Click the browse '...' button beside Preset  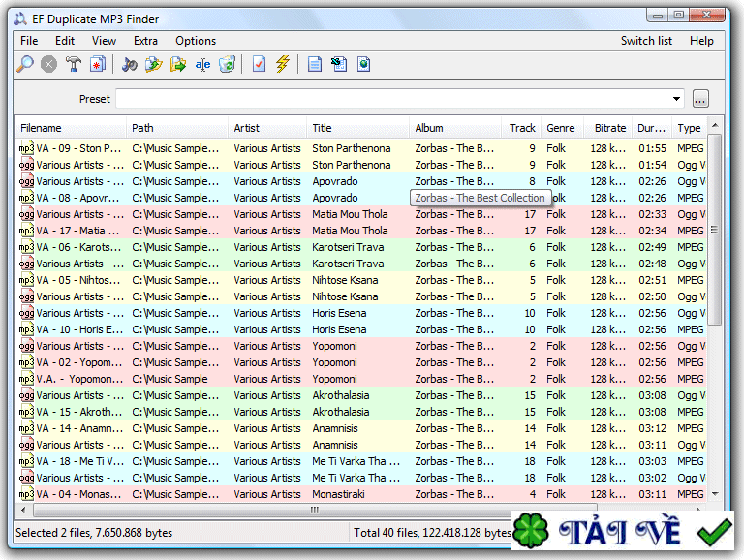pos(700,99)
